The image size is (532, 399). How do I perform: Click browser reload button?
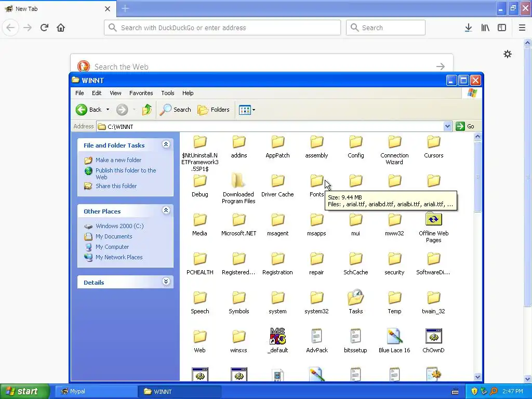tap(44, 28)
